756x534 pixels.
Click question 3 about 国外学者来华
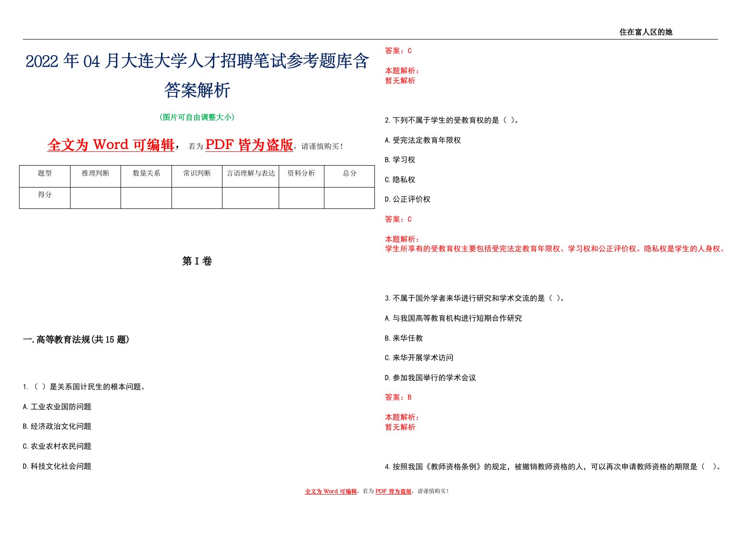[475, 298]
